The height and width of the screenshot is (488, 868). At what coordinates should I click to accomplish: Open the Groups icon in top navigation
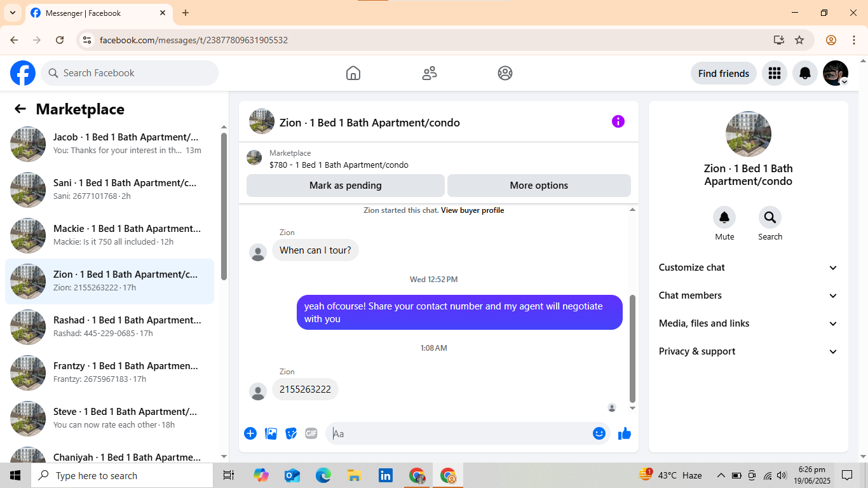505,73
